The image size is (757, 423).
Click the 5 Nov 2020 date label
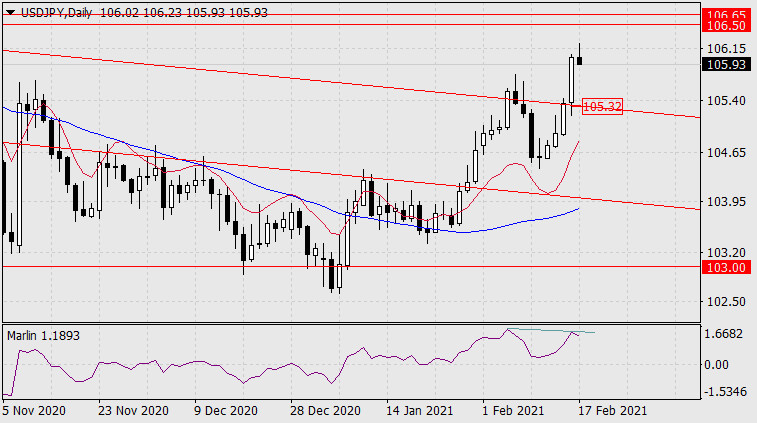click(34, 411)
